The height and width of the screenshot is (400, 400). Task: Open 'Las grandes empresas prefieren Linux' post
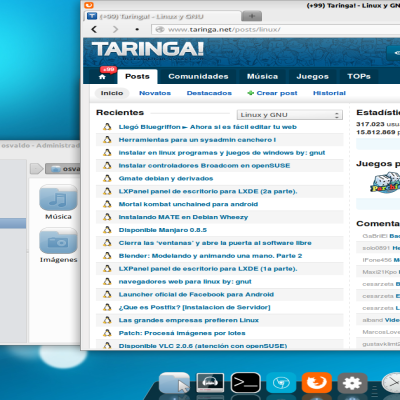tap(189, 320)
